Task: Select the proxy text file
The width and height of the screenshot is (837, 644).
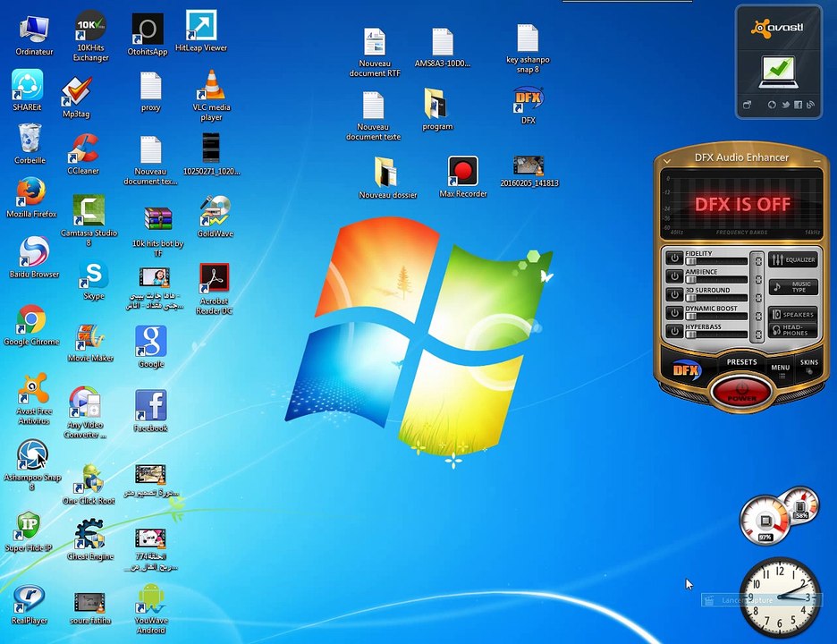Action: [x=150, y=92]
